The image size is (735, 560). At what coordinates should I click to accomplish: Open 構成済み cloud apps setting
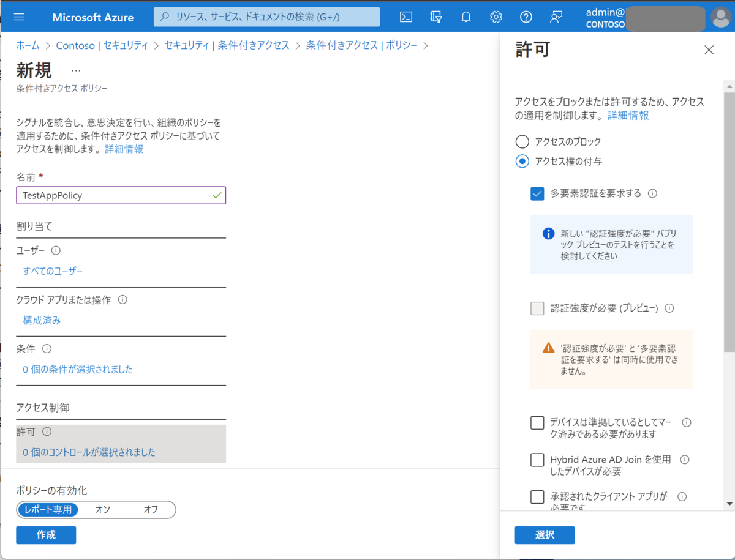click(x=42, y=320)
